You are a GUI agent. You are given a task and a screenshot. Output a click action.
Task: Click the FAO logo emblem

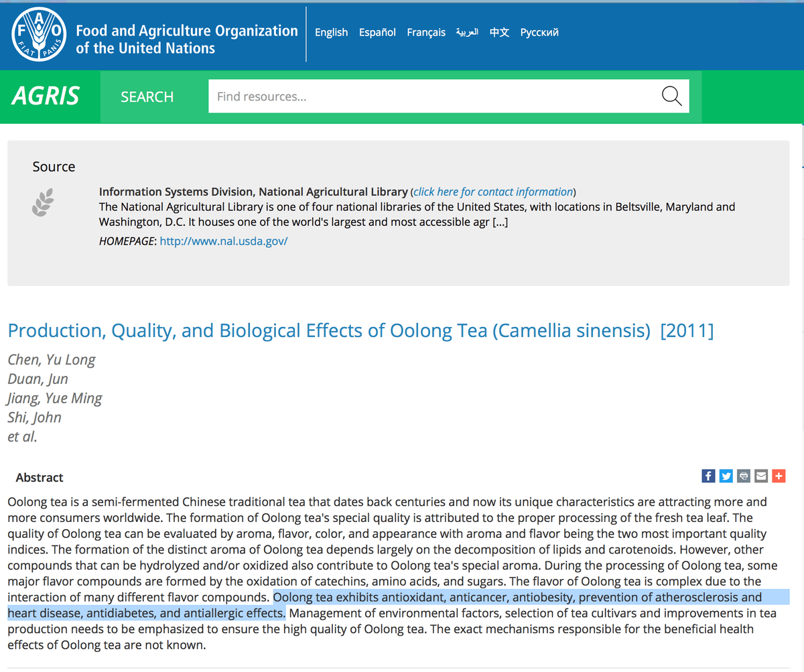pyautogui.click(x=40, y=35)
